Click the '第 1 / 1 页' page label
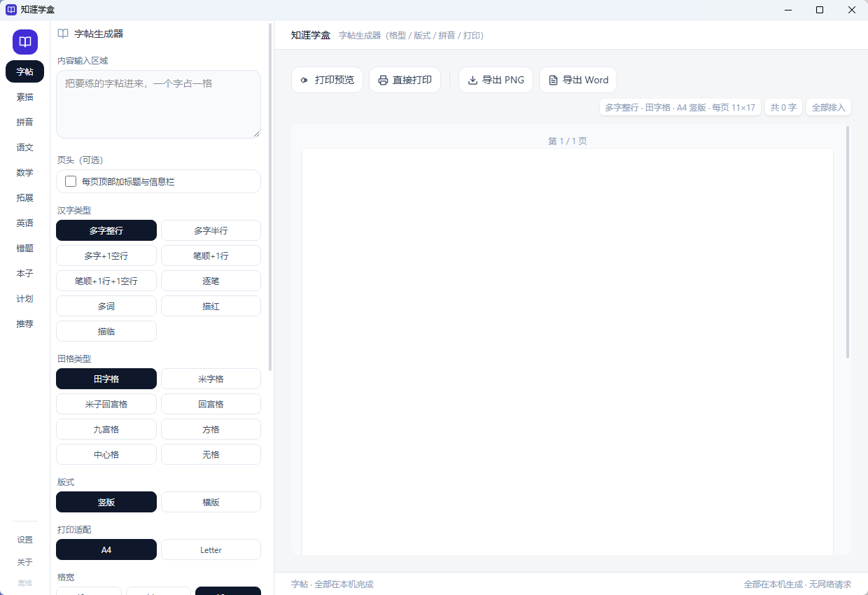The image size is (868, 595). pos(568,141)
